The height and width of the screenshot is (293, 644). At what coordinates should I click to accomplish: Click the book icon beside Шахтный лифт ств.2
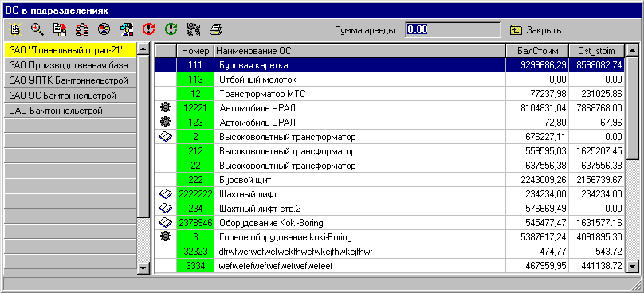coord(166,208)
